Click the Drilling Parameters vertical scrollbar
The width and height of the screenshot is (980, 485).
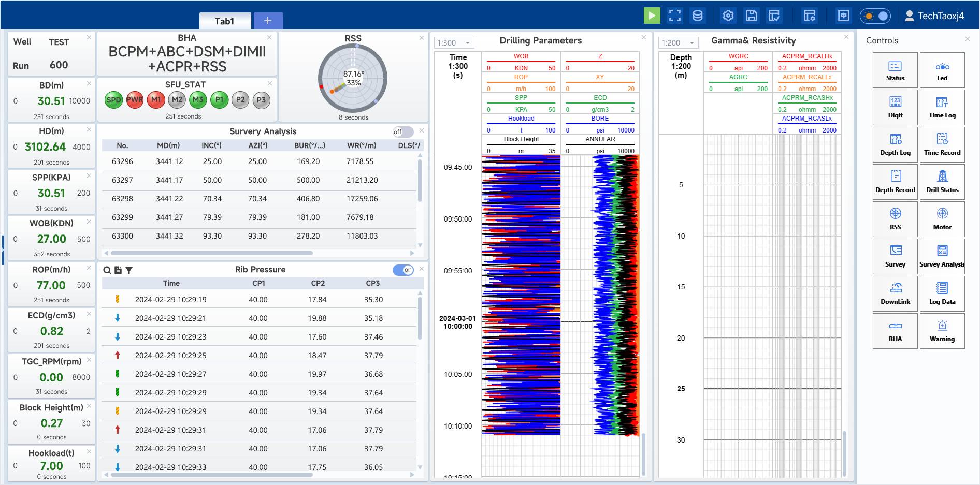coord(643,453)
